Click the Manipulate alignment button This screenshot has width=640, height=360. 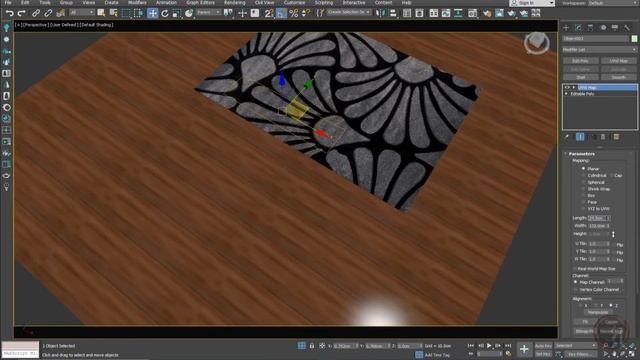click(598, 312)
